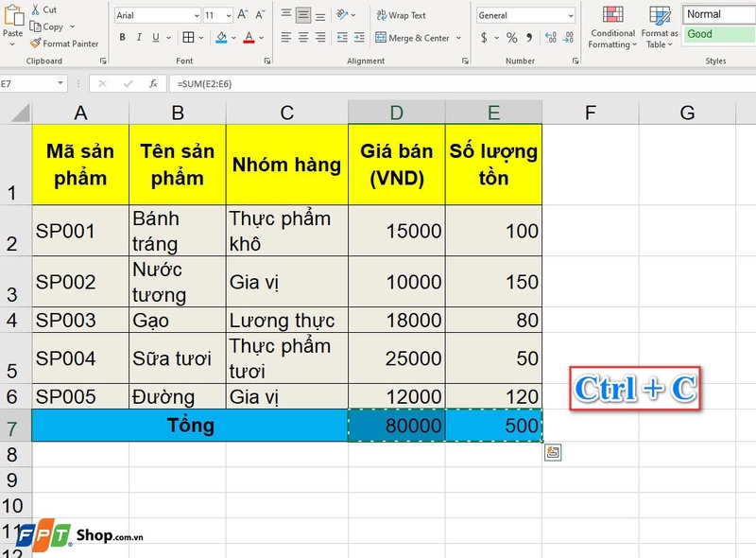This screenshot has height=558, width=756.
Task: Select the merged Tổng cell
Action: click(190, 426)
